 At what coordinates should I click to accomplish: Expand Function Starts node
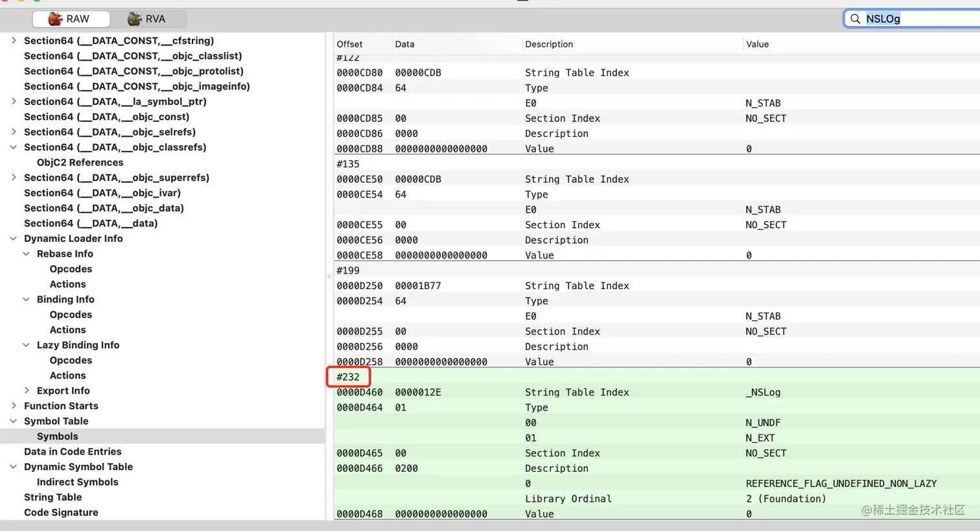pos(14,406)
